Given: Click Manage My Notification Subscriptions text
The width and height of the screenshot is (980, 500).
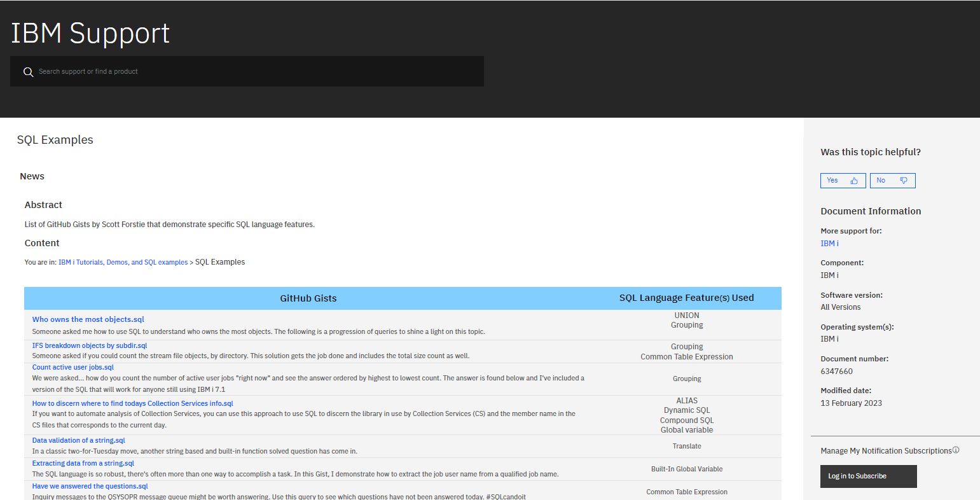Looking at the screenshot, I should (887, 451).
